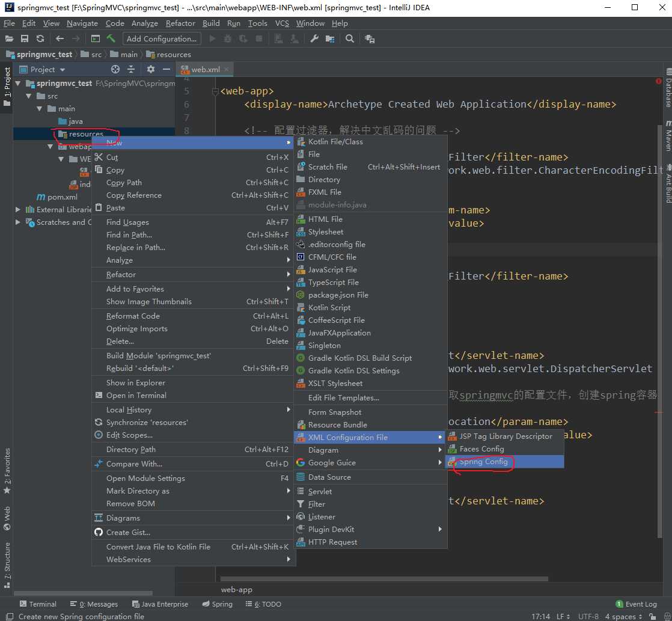Click the Project Structure toolbar icon

(330, 38)
